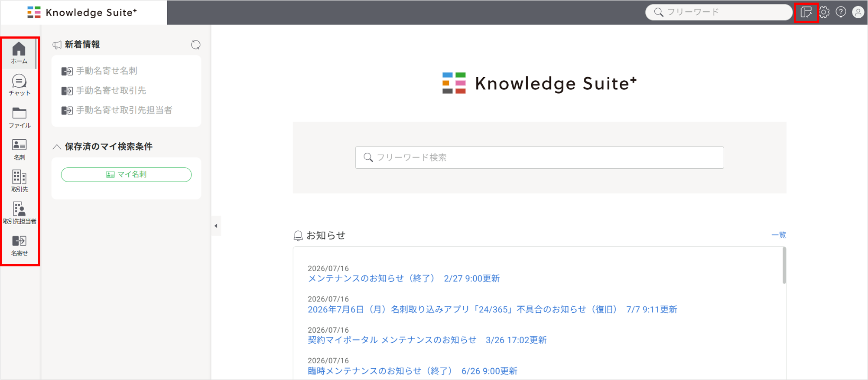Open Clients (取引先) sidebar icon
The width and height of the screenshot is (868, 380).
click(19, 181)
